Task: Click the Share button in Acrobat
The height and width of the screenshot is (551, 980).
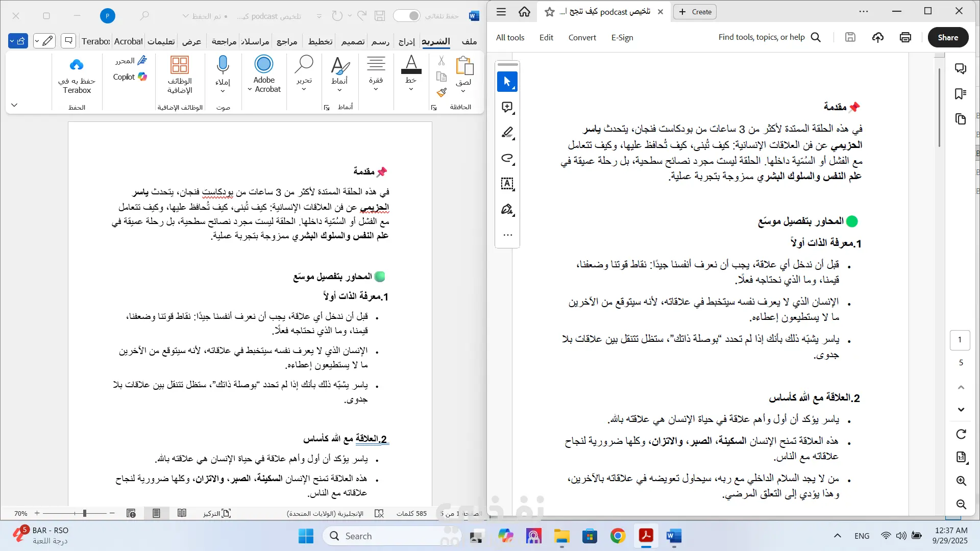Action: point(947,37)
